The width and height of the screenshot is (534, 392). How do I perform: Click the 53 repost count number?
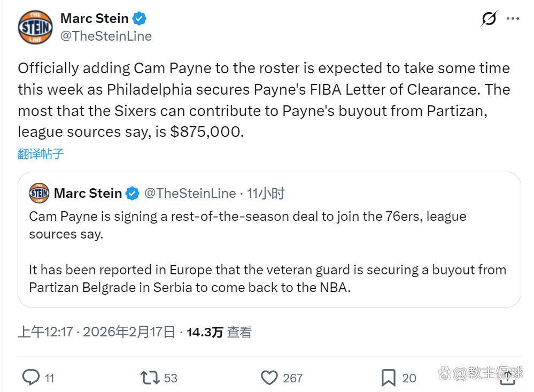171,378
